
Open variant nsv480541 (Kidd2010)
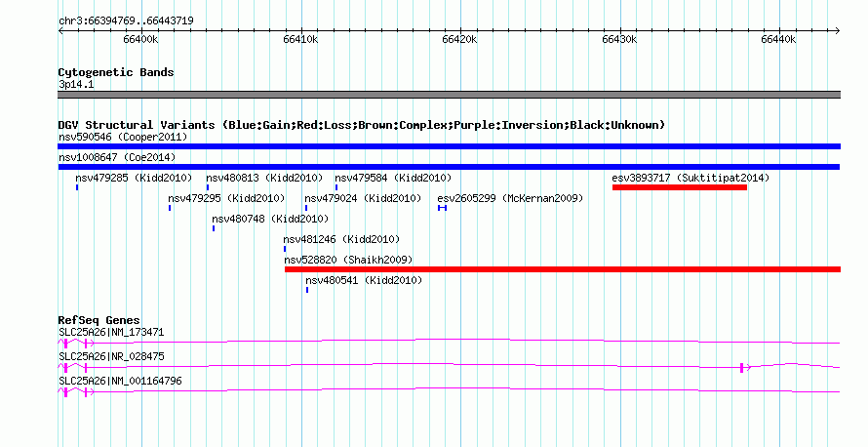(x=364, y=280)
